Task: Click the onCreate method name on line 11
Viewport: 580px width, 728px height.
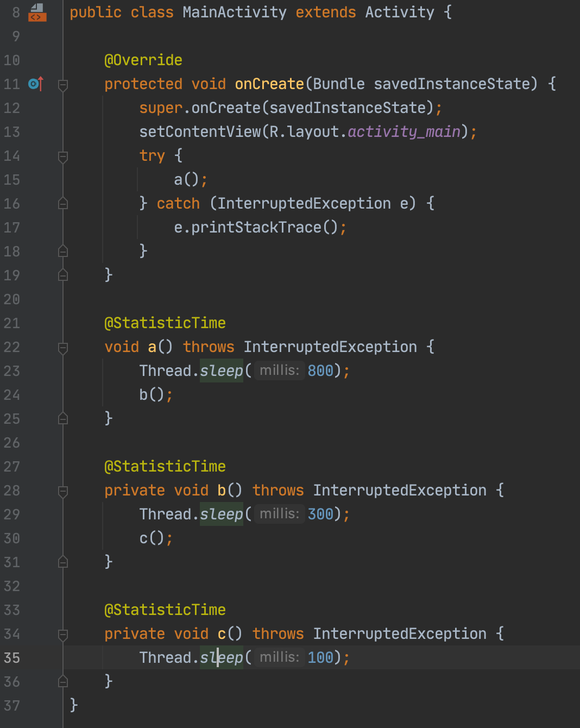Action: pos(269,84)
